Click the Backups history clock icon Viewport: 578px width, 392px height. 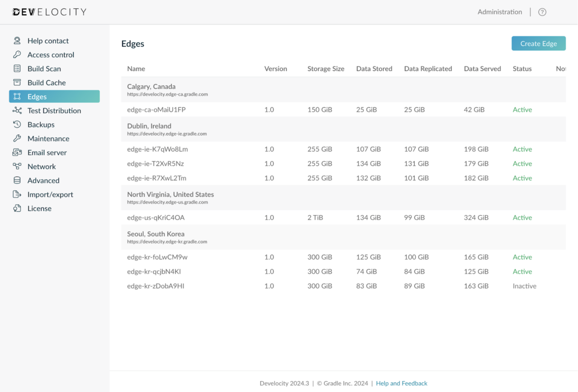[17, 124]
